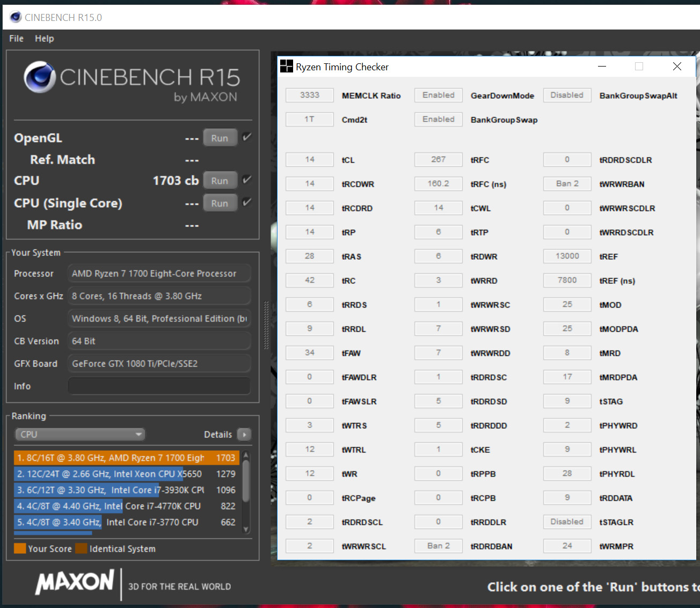Open the File menu
Viewport: 700px width, 608px height.
pyautogui.click(x=16, y=39)
